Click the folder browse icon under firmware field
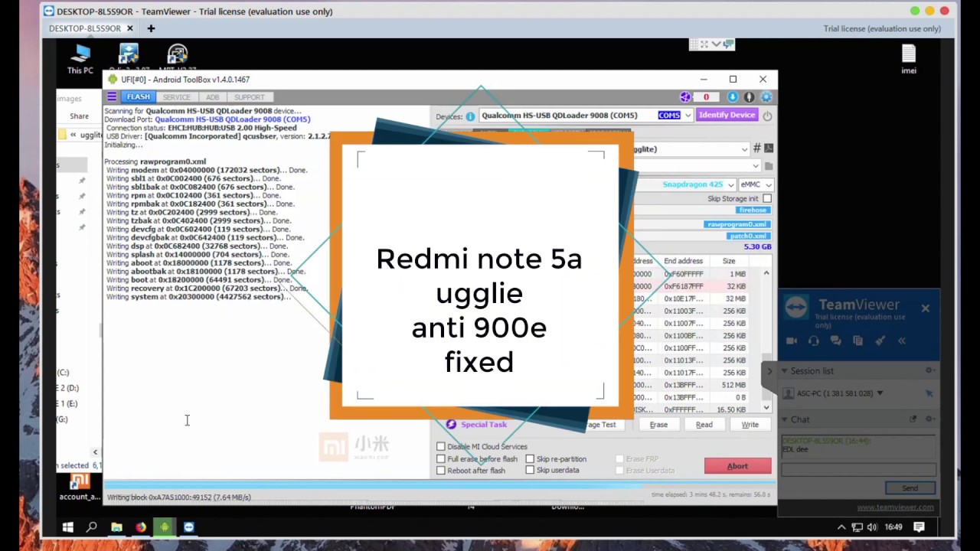 (x=769, y=166)
